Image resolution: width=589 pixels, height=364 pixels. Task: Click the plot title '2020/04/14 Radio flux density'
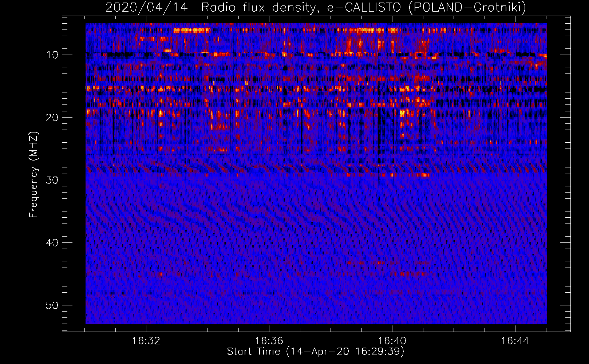point(316,7)
